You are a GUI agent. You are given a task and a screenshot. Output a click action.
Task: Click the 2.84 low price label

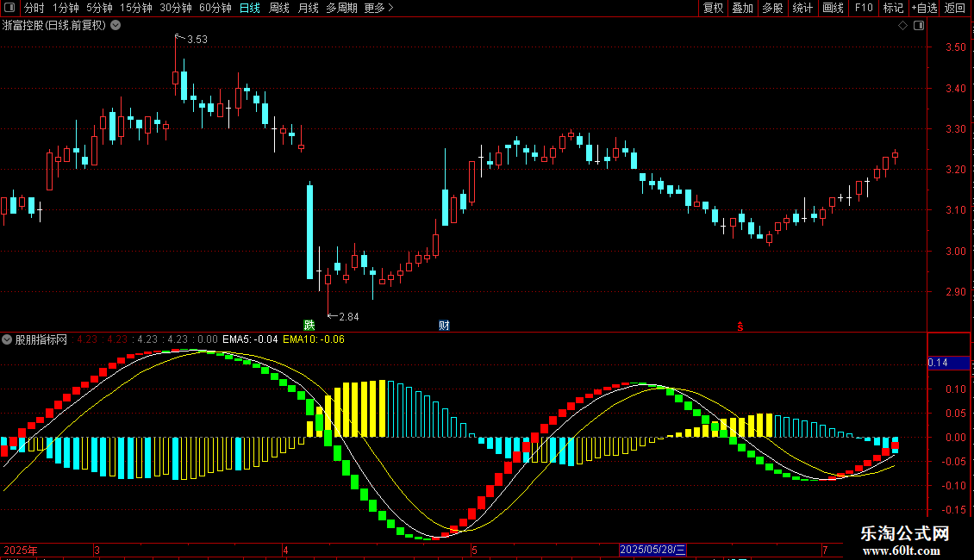pos(348,317)
